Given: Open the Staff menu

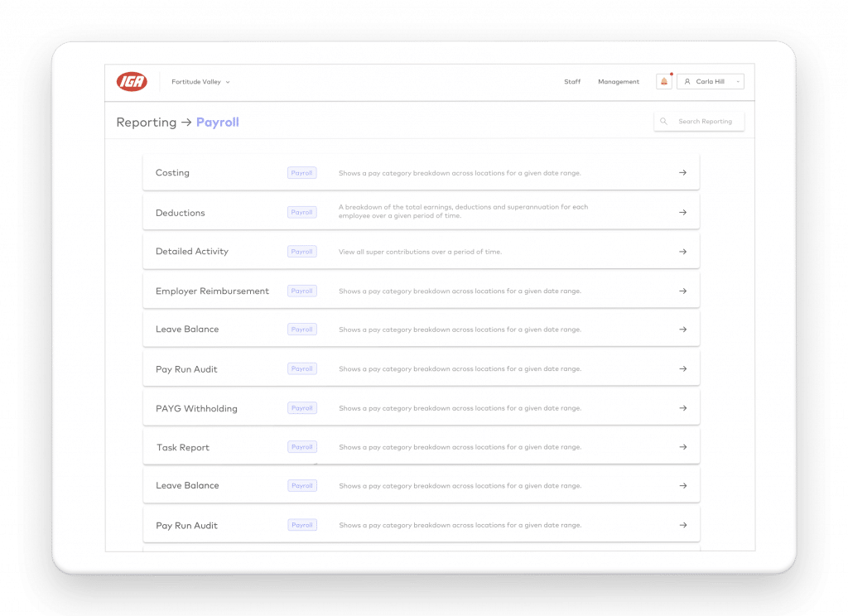Looking at the screenshot, I should [x=572, y=82].
